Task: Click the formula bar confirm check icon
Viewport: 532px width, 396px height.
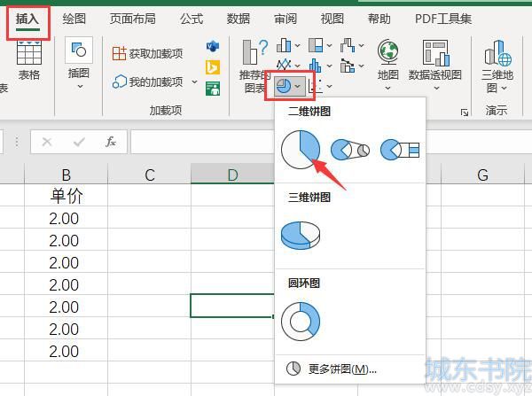Action: pyautogui.click(x=79, y=142)
